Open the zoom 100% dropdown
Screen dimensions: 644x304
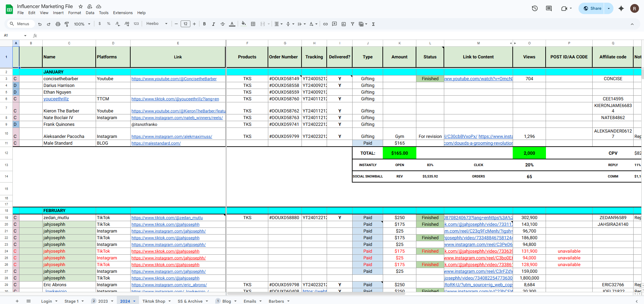pyautogui.click(x=82, y=24)
